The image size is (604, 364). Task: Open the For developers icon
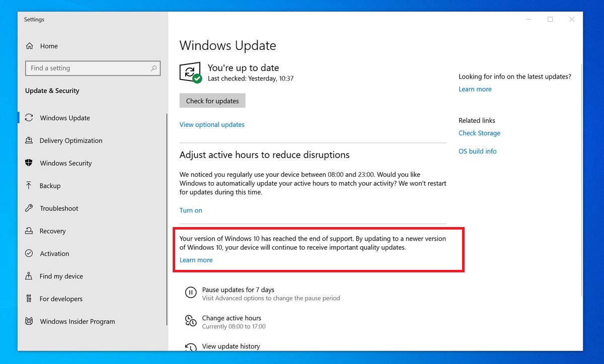(x=30, y=299)
